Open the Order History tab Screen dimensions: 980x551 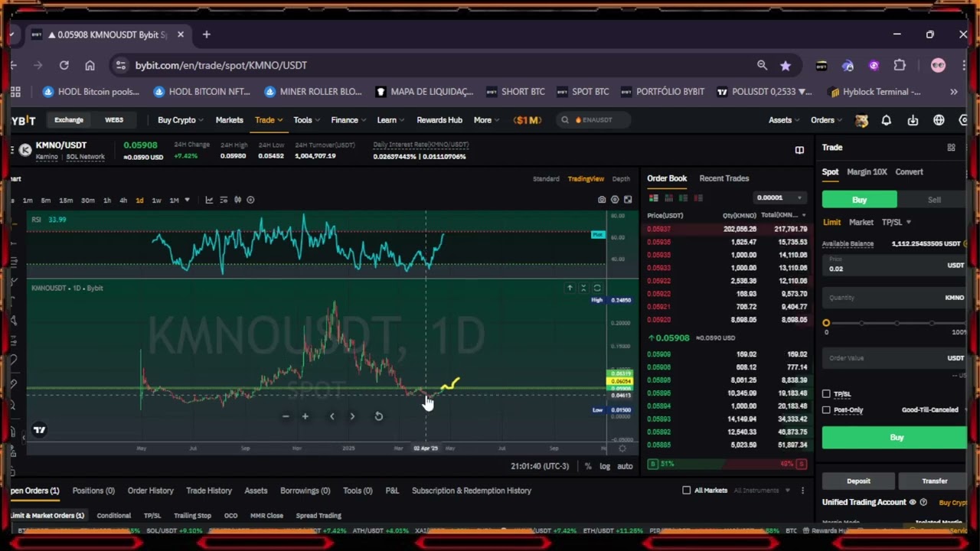[150, 491]
